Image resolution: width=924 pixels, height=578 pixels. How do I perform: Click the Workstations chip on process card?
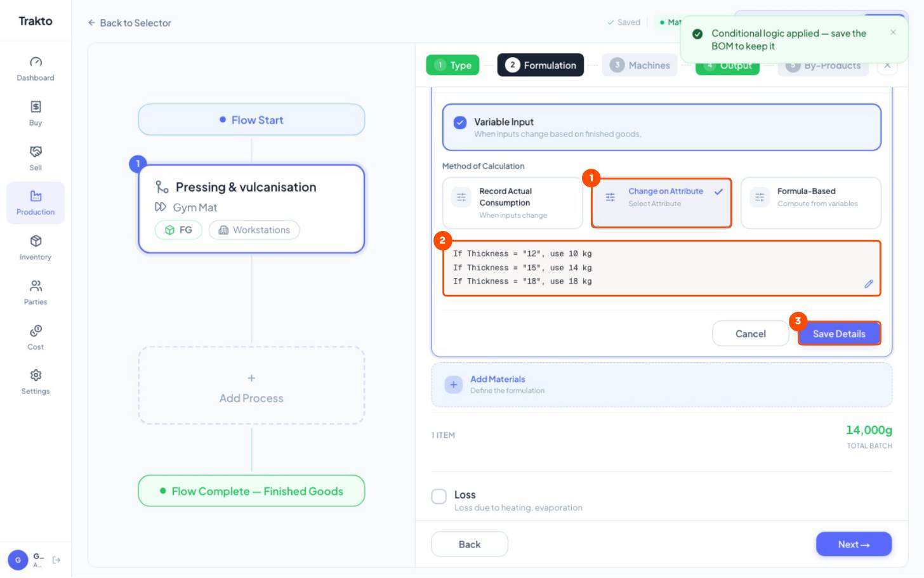(254, 230)
